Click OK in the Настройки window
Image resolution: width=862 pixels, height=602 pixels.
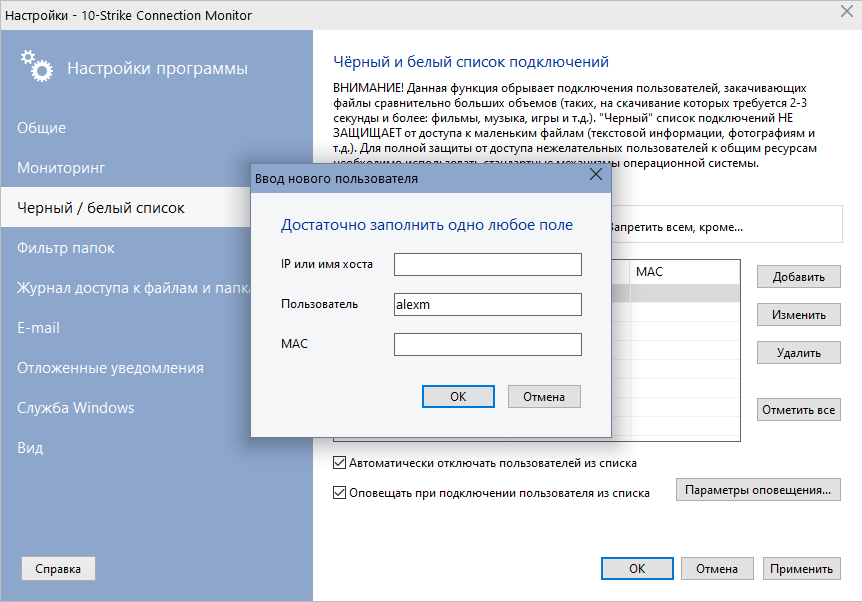(x=637, y=568)
